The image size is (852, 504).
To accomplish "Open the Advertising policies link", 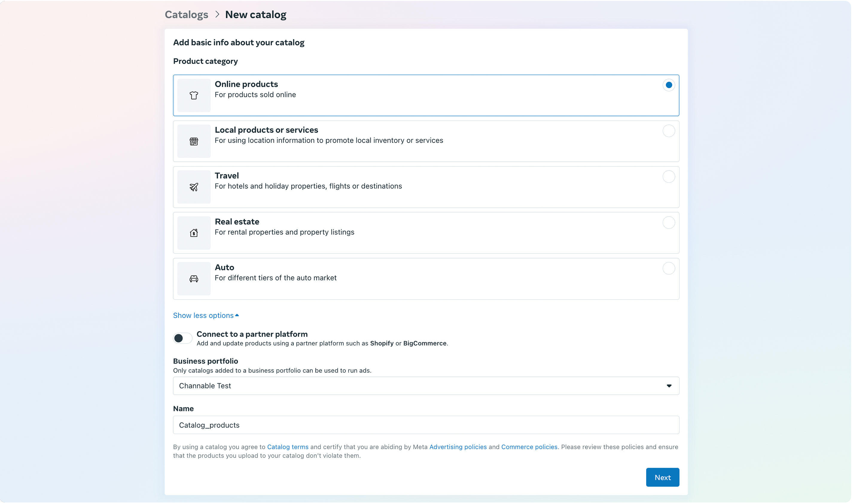I will pos(458,447).
